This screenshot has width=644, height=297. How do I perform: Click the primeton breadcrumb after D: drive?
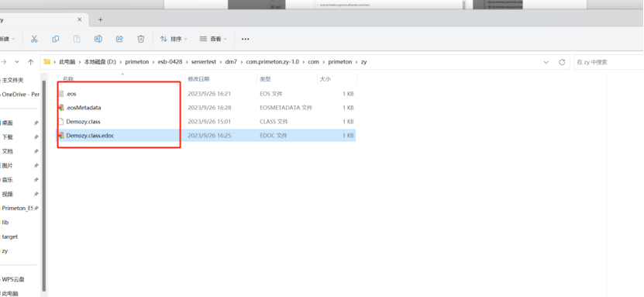click(137, 62)
